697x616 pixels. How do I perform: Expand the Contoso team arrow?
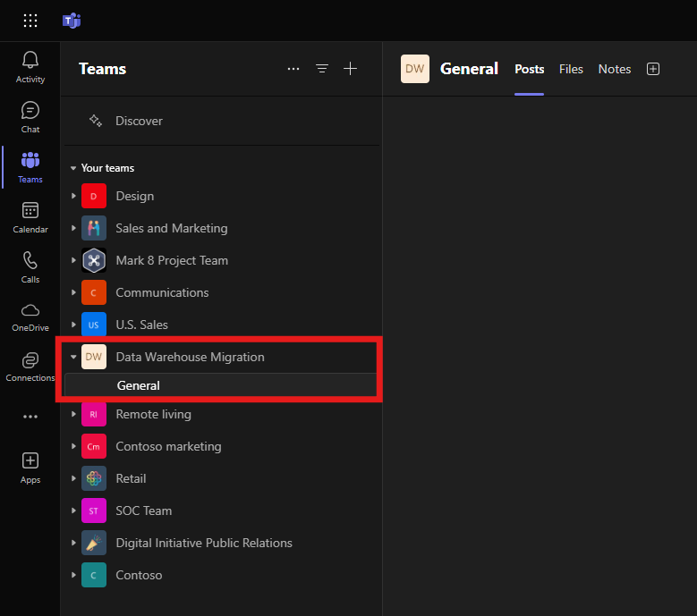point(73,575)
